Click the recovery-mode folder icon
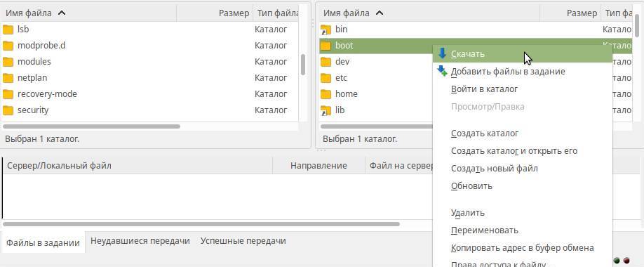The image size is (644, 267). [x=8, y=94]
